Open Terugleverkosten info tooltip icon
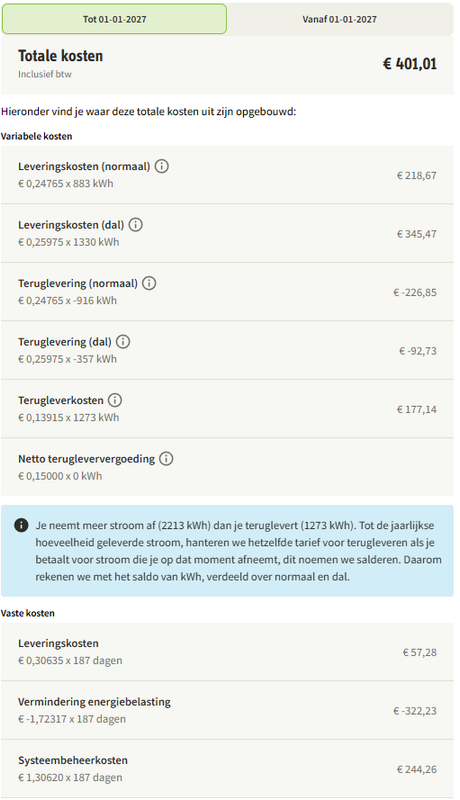 [115, 400]
